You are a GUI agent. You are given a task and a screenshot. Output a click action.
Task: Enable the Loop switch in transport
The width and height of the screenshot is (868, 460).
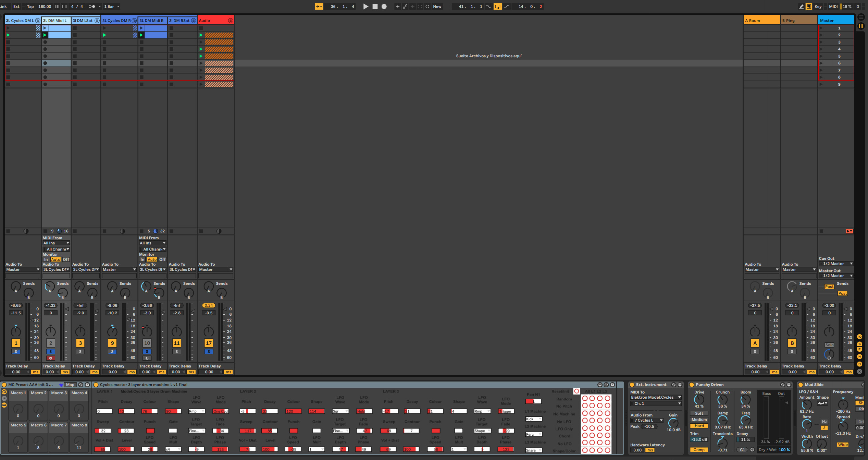pyautogui.click(x=497, y=7)
